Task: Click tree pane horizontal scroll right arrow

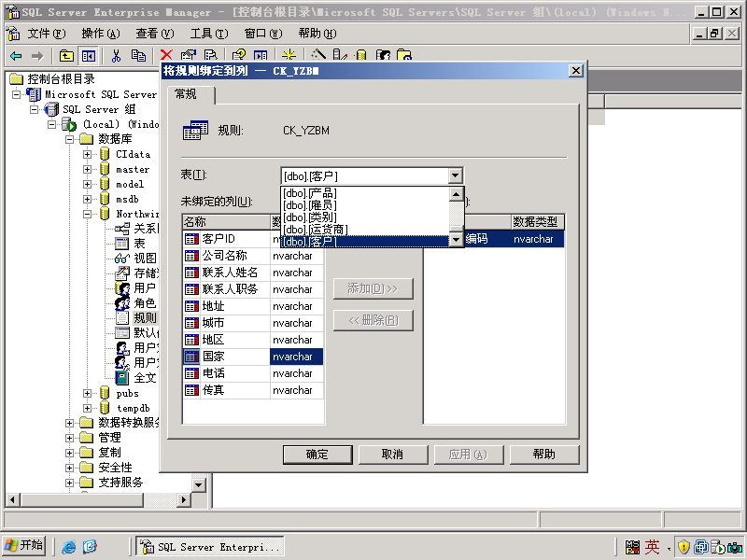Action: 183,499
